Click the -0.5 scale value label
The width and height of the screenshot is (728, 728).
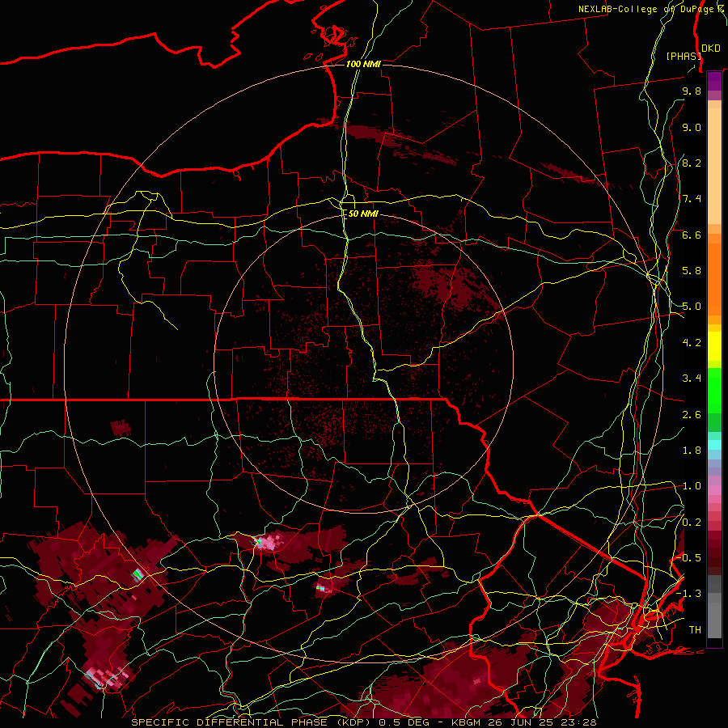[x=688, y=558]
